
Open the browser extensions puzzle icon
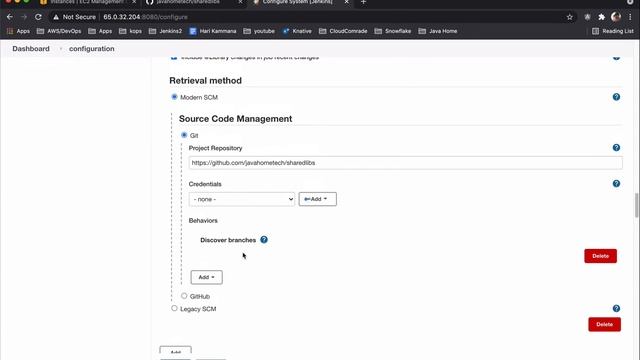click(601, 17)
